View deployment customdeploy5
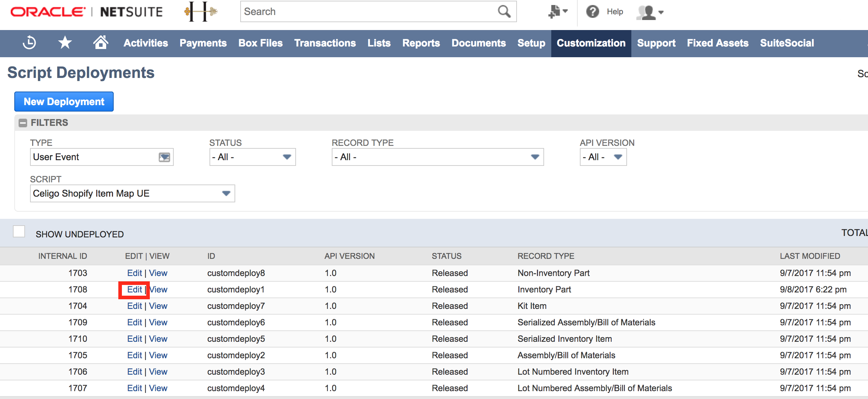 click(x=158, y=339)
